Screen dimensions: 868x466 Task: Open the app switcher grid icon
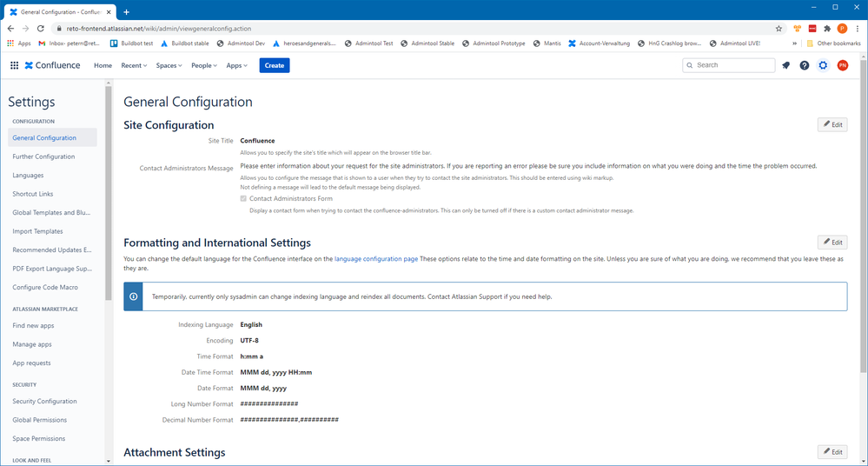[14, 65]
